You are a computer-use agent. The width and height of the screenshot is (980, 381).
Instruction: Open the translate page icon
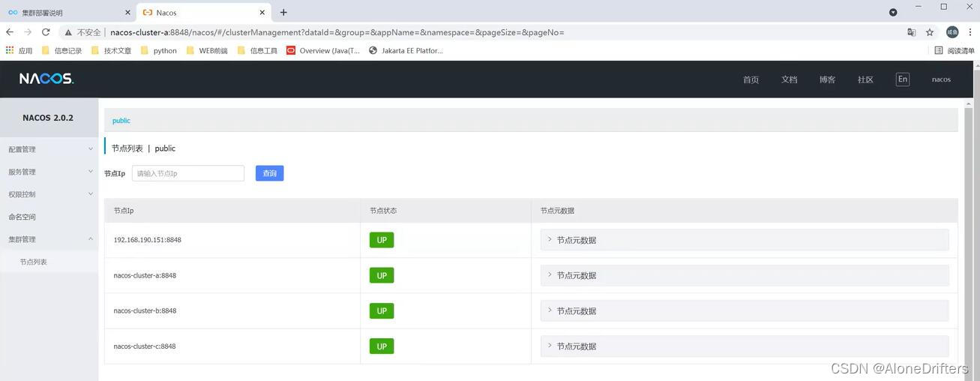coord(912,32)
